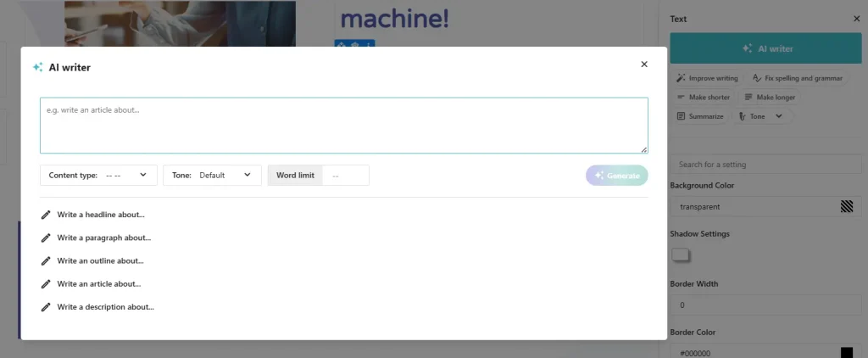This screenshot has height=358, width=868.
Task: Click Fix spelling and grammar option
Action: point(798,78)
